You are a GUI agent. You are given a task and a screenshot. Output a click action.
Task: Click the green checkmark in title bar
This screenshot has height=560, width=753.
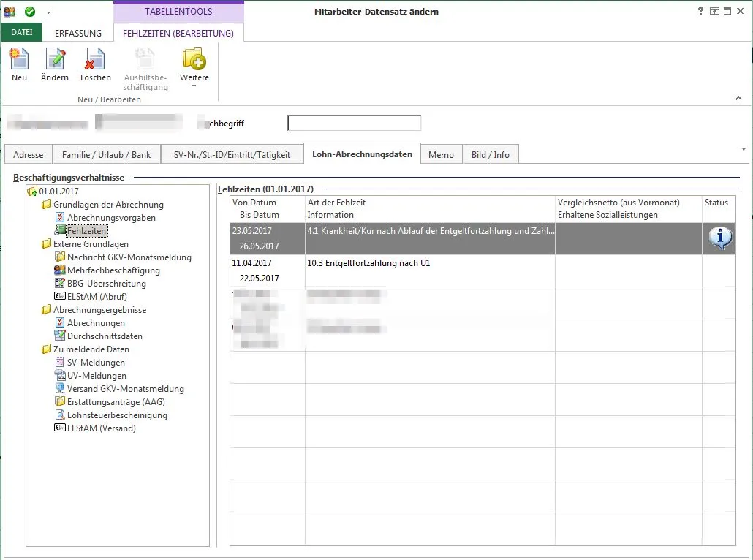[30, 12]
